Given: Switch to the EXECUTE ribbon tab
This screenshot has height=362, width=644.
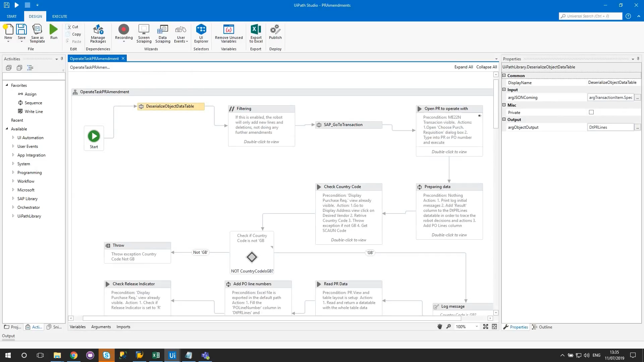Looking at the screenshot, I should 60,16.
